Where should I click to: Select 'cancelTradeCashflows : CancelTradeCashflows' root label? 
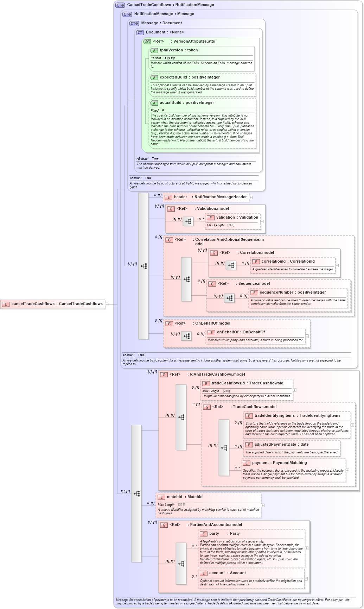coord(57,304)
